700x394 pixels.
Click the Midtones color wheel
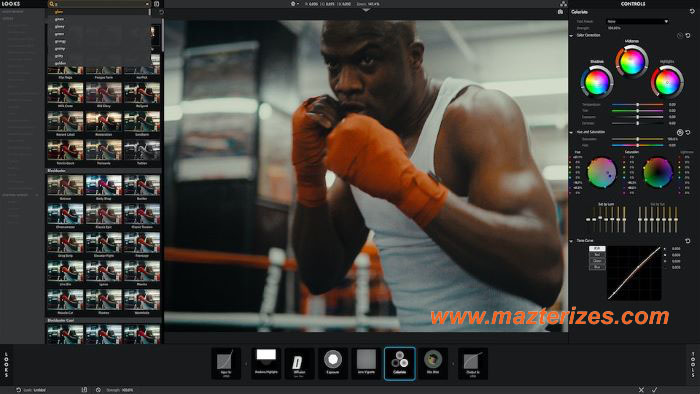(x=632, y=62)
